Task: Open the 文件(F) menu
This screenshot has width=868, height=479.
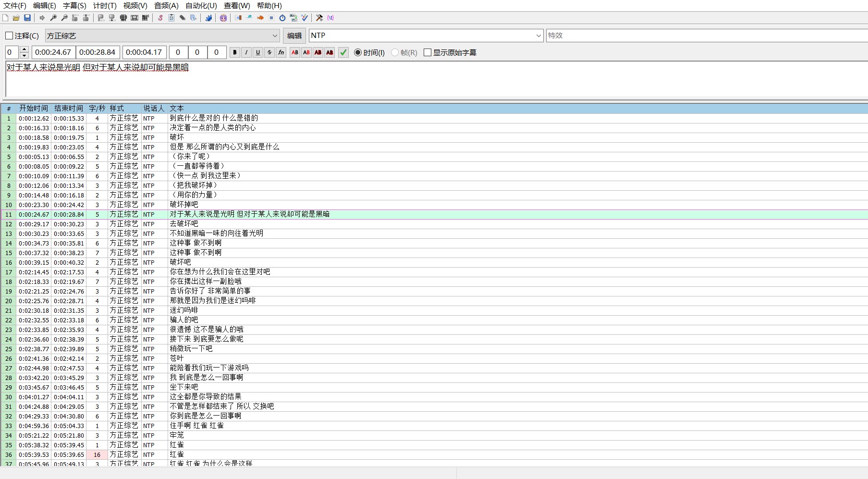Action: (x=15, y=6)
